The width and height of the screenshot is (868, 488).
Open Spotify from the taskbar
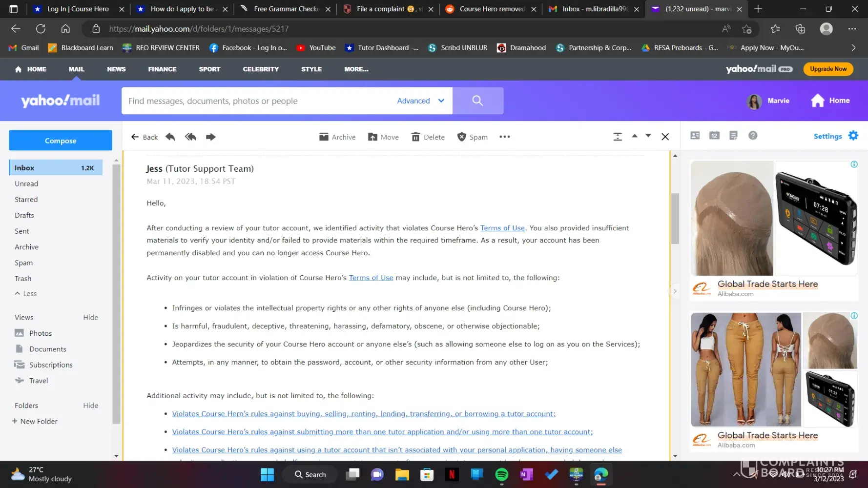501,474
